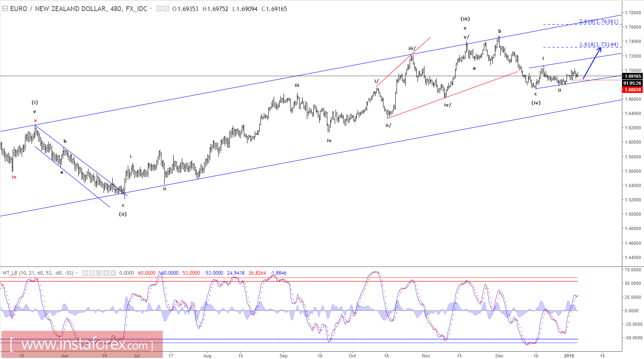The height and width of the screenshot is (359, 644).
Task: Toggle visibility eye icon for the main symbol
Action: [x=159, y=9]
